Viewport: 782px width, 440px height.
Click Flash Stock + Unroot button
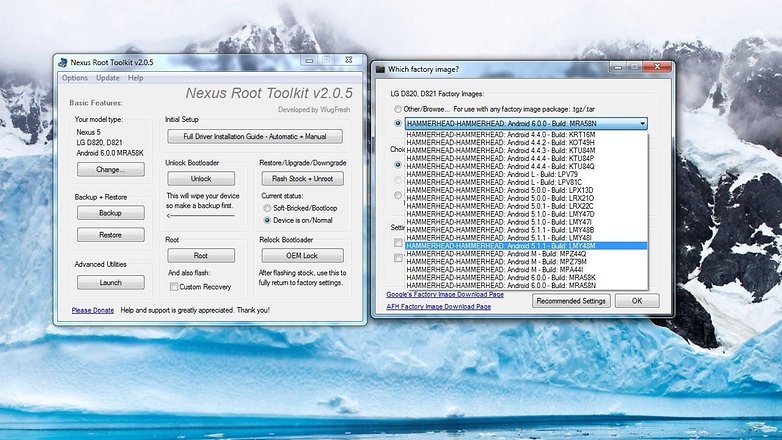[x=302, y=179]
